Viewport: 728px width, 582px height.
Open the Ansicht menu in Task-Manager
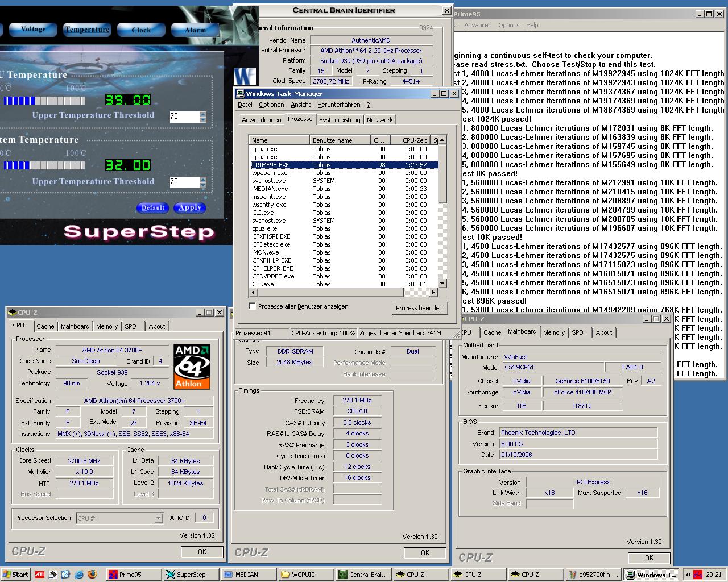click(301, 105)
